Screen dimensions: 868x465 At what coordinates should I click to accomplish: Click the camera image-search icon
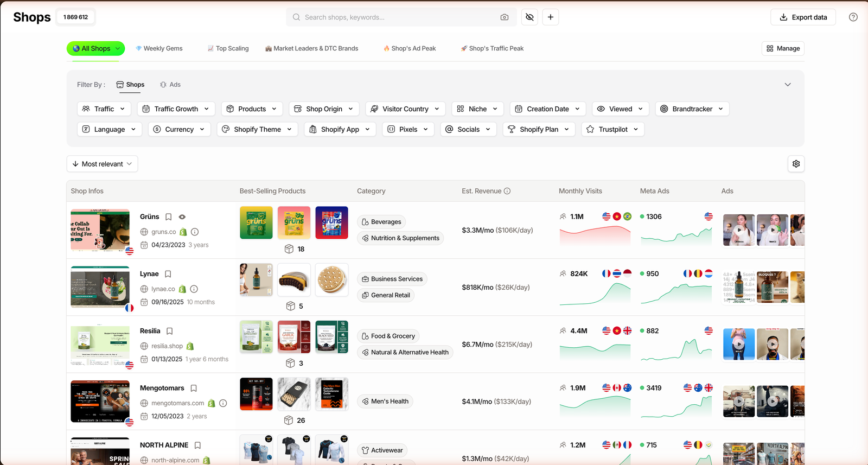(505, 17)
